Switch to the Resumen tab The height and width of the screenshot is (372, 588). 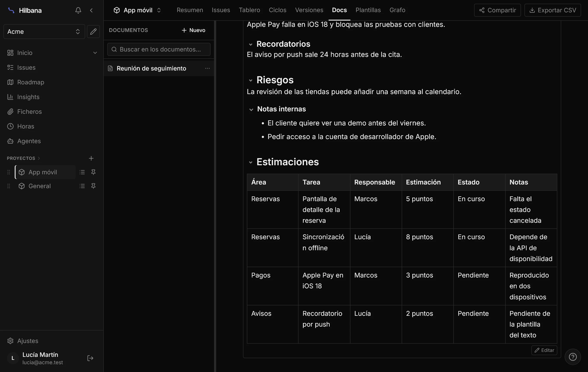190,10
